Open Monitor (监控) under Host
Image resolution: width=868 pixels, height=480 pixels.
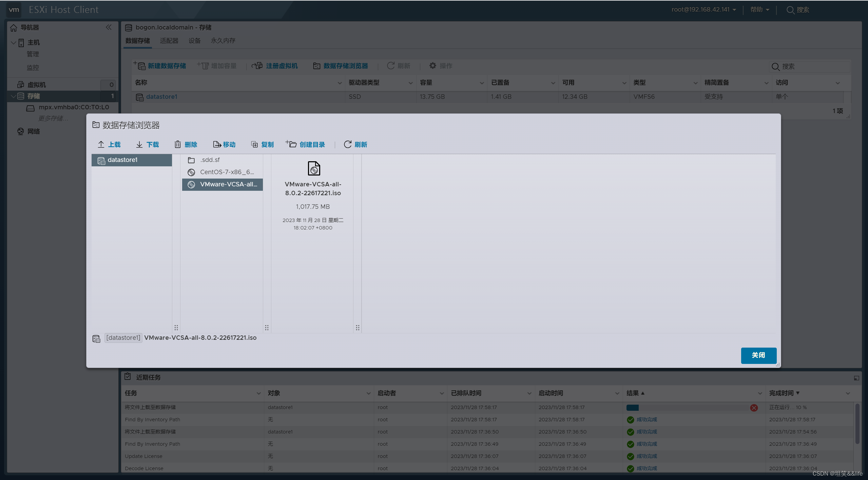[x=33, y=68]
